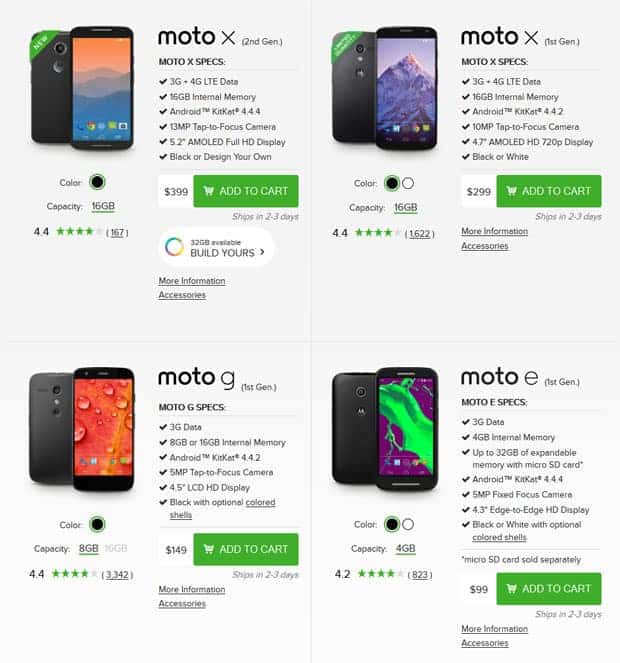This screenshot has height=663, width=620.
Task: Open Accessories link under Moto E
Action: tap(485, 643)
